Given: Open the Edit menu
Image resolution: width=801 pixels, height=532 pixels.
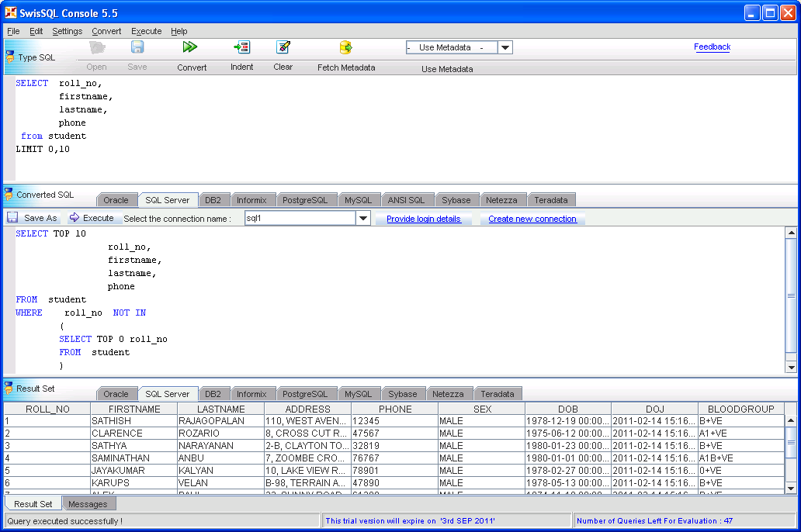Looking at the screenshot, I should [36, 31].
